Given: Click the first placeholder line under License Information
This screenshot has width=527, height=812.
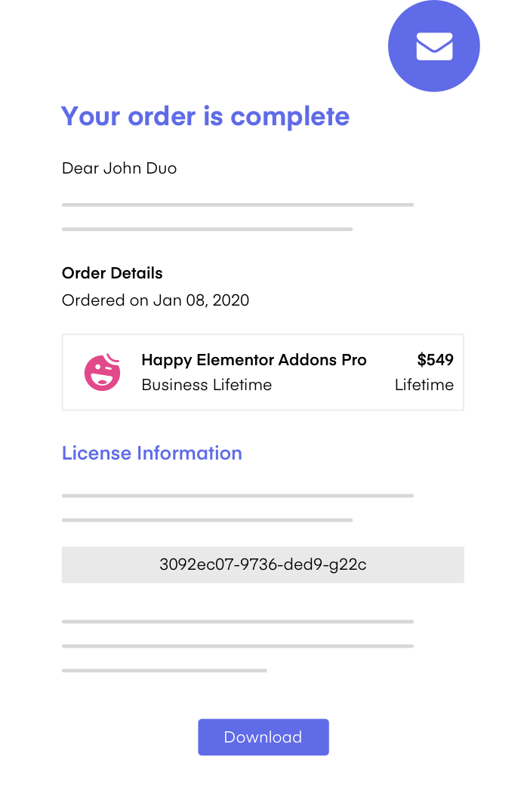Looking at the screenshot, I should [238, 496].
